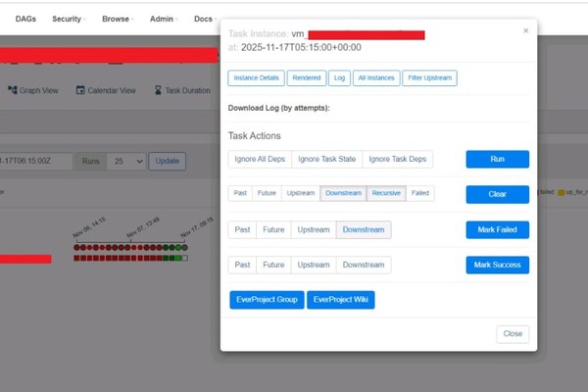Select the yellow up_for_retry legend swatch
Image resolution: width=588 pixels, height=392 pixels.
pyautogui.click(x=561, y=192)
